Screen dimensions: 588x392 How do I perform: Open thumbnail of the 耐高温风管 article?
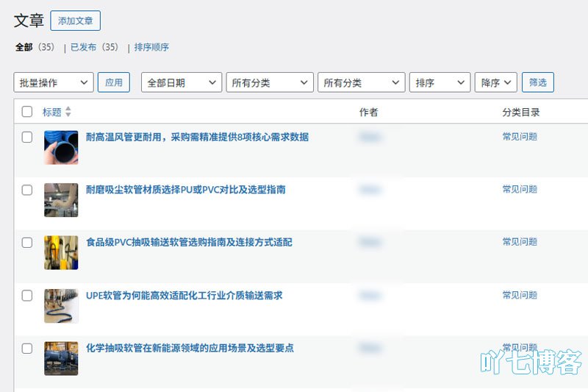click(x=61, y=147)
